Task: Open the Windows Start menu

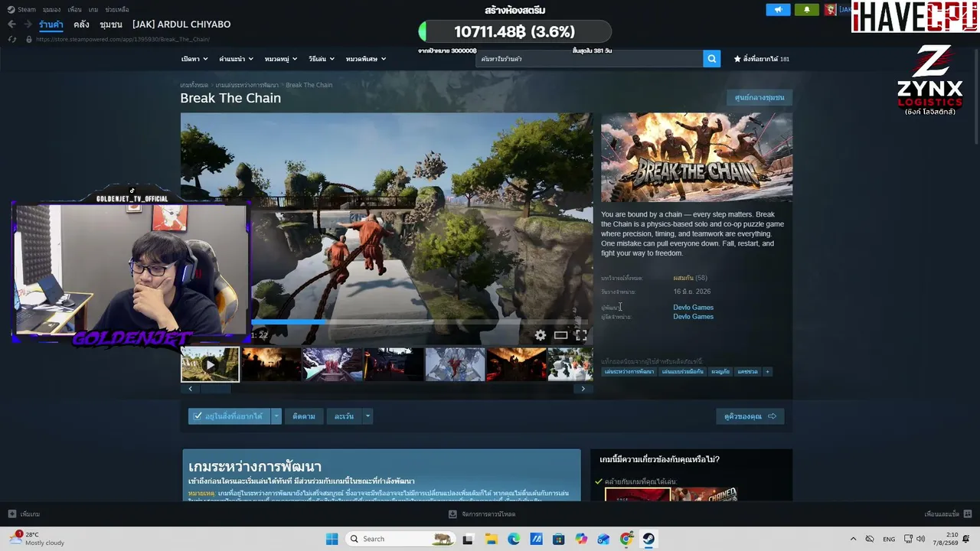Action: point(332,539)
